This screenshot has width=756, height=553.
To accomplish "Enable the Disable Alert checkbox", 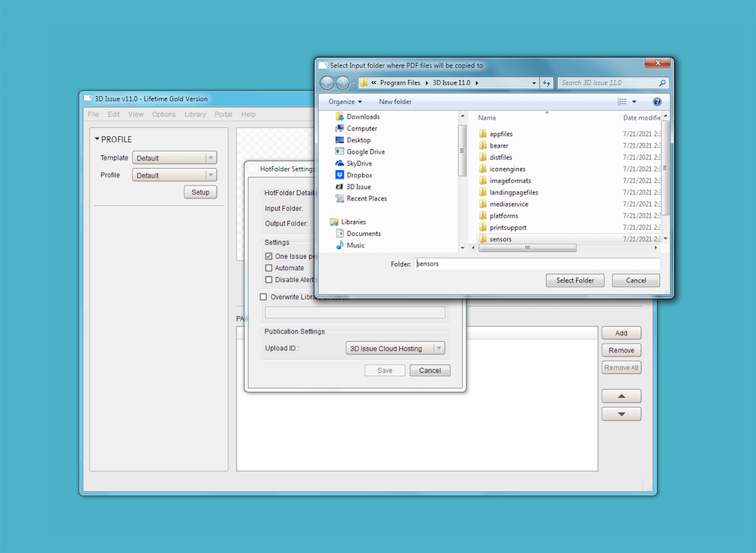I will 268,279.
